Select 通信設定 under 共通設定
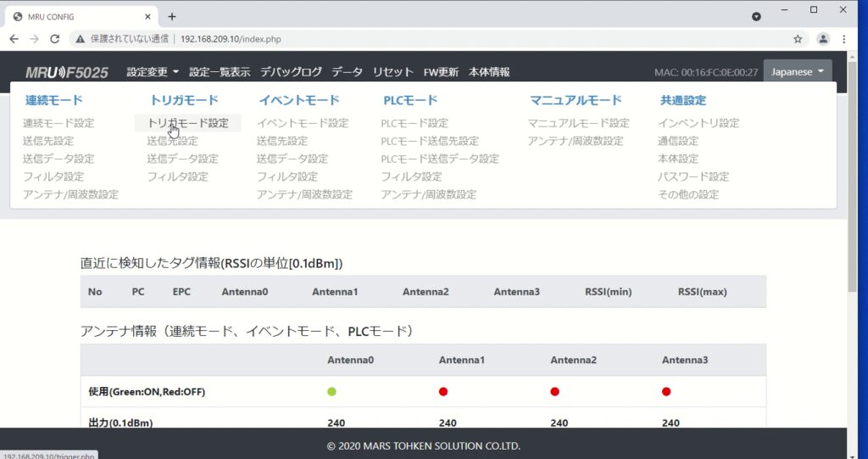Viewport: 868px width, 459px height. [678, 141]
